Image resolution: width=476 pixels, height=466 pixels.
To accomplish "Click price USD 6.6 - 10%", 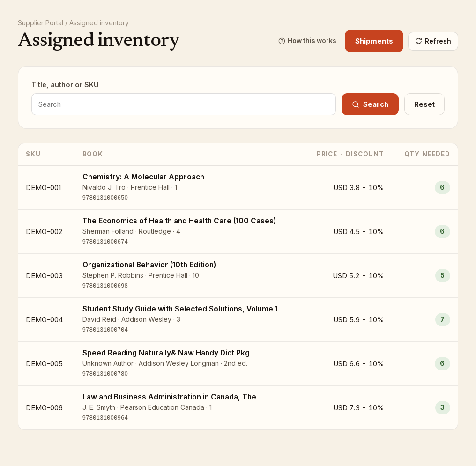I will coord(358,364).
